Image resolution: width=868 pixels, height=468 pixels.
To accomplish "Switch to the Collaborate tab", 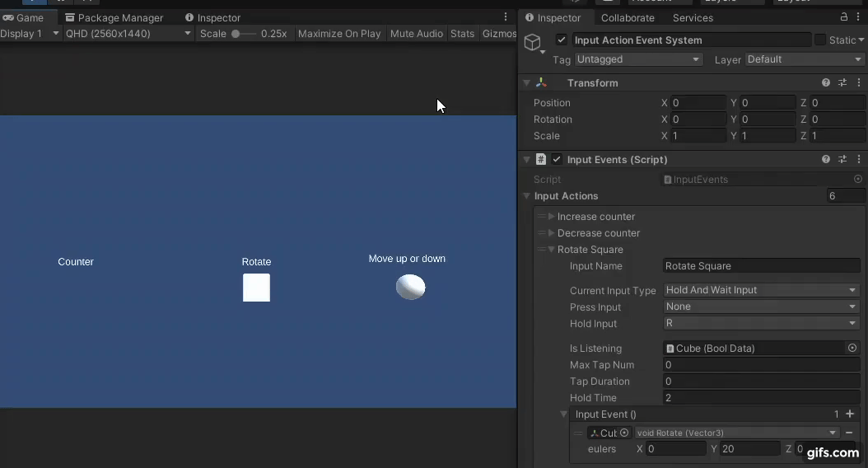I will coord(628,17).
